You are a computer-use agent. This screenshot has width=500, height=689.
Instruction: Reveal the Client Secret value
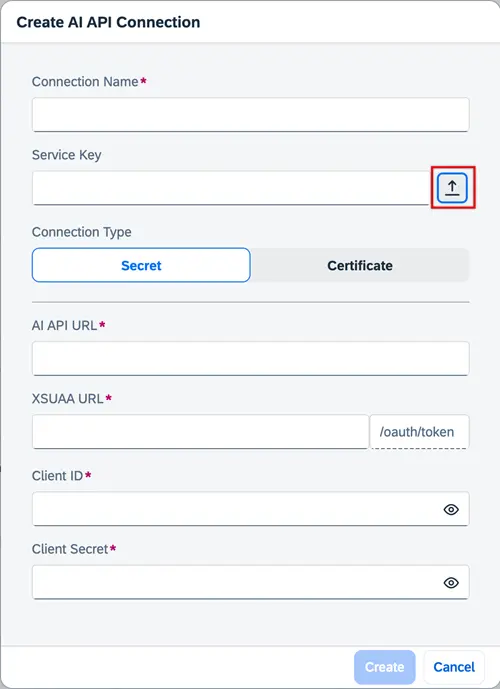pyautogui.click(x=451, y=583)
